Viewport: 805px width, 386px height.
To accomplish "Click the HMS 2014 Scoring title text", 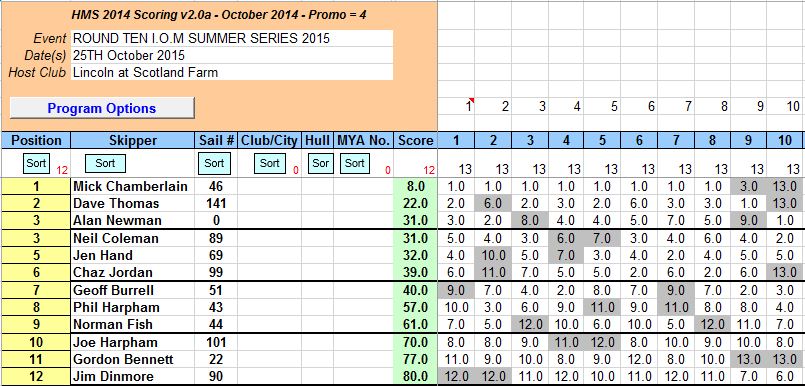I will click(x=219, y=15).
